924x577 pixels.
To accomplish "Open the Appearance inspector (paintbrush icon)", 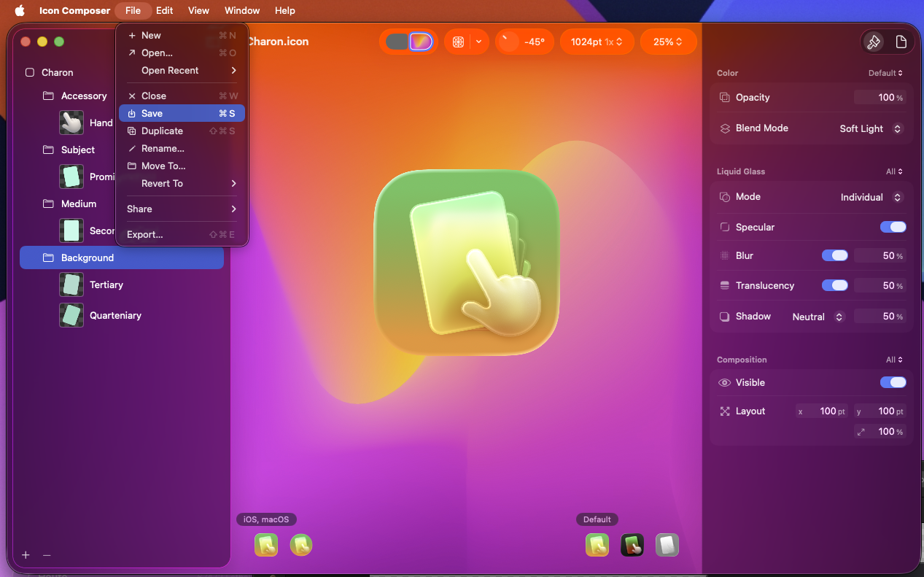I will pyautogui.click(x=873, y=42).
